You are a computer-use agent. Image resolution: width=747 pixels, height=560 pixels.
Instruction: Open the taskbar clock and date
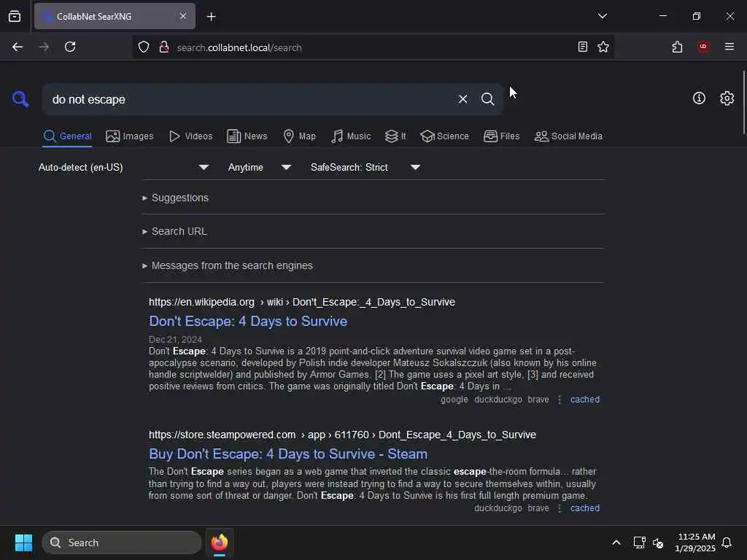(x=695, y=542)
